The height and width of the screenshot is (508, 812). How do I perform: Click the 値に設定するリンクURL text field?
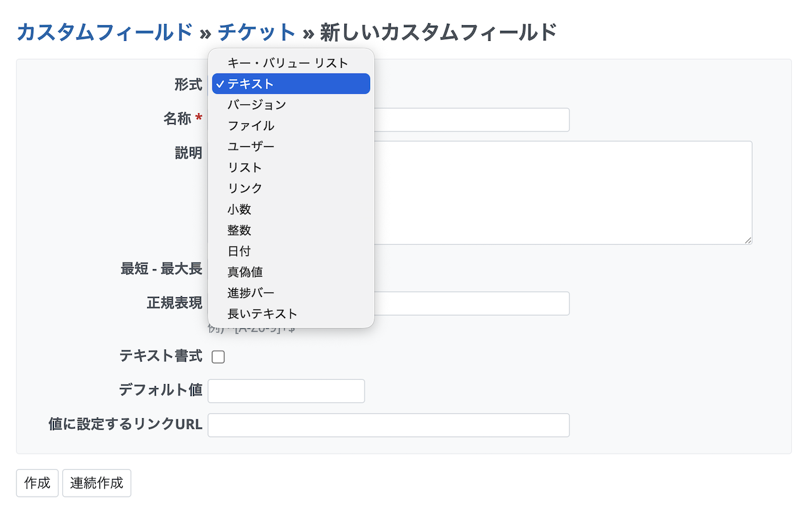click(388, 425)
